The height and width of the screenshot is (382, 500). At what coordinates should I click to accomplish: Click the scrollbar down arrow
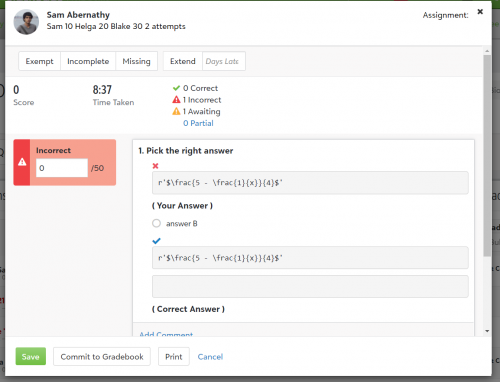click(487, 331)
